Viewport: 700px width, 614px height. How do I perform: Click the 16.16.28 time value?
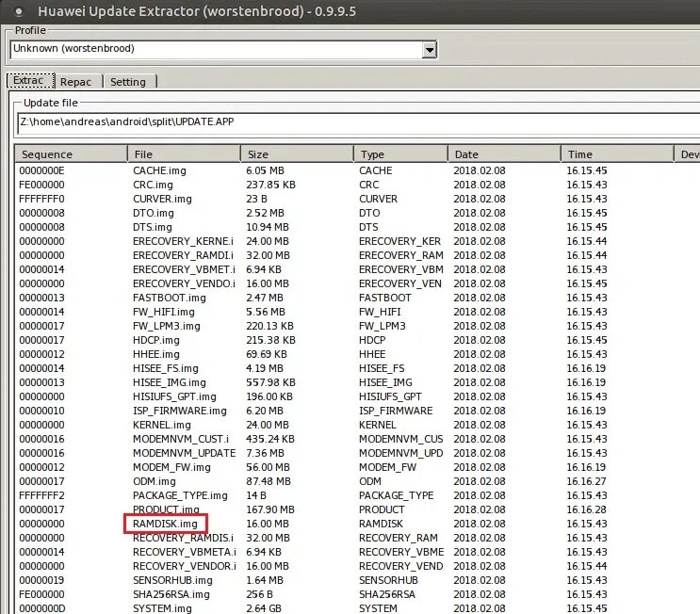tap(586, 510)
